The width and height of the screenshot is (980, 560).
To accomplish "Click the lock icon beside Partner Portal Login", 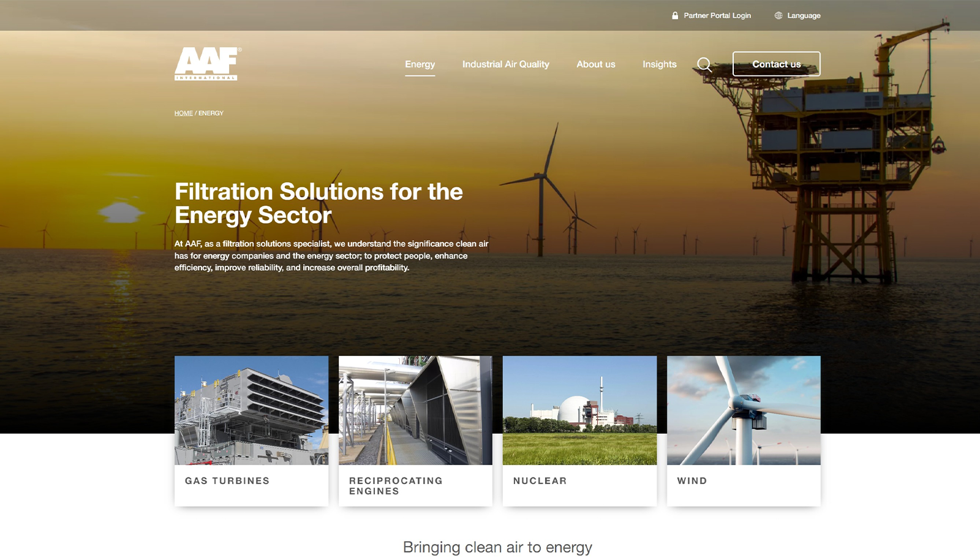I will click(676, 15).
